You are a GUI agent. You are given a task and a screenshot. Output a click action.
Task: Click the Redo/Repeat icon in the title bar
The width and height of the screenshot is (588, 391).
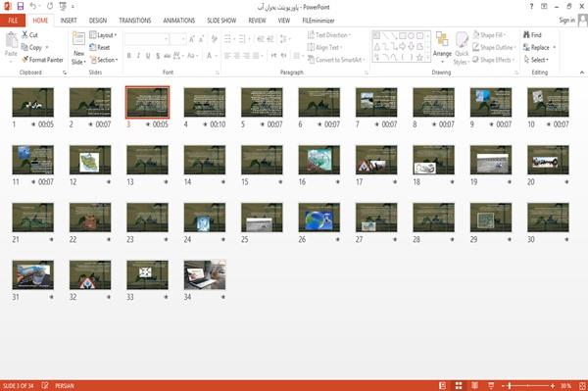[x=50, y=6]
